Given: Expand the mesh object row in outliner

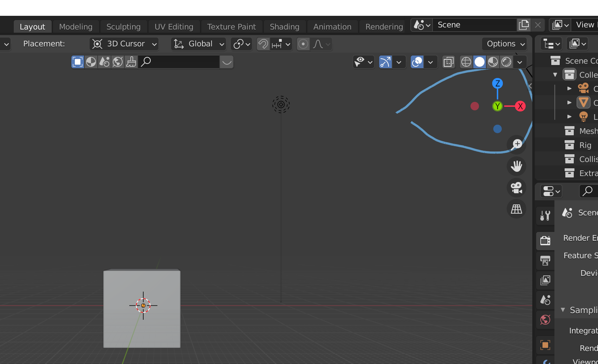Looking at the screenshot, I should 570,103.
